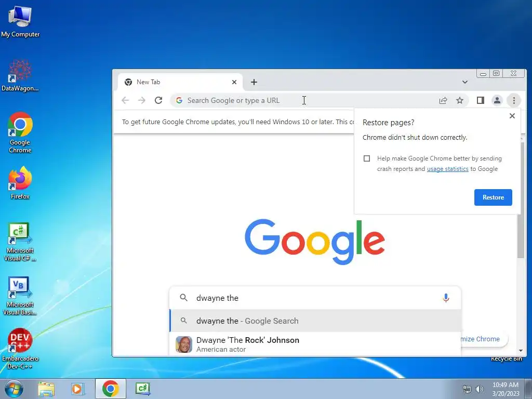Select the New Tab tab
This screenshot has height=399, width=532.
coord(180,82)
